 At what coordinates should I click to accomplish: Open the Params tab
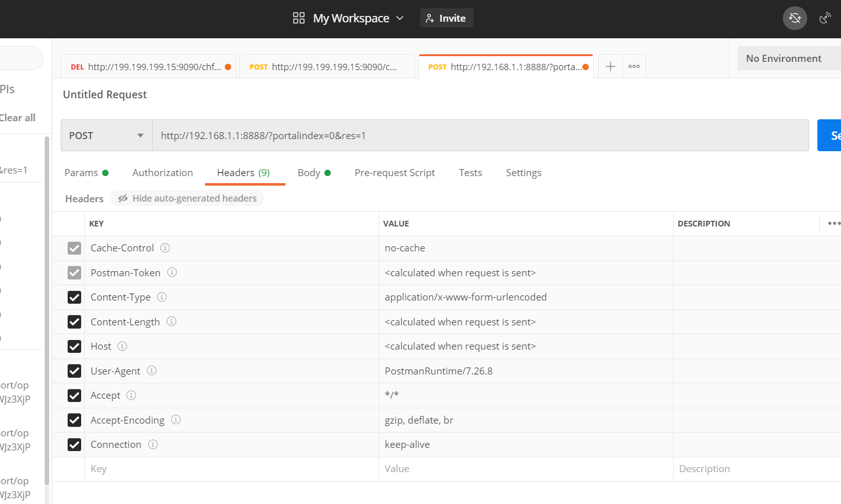tap(86, 172)
